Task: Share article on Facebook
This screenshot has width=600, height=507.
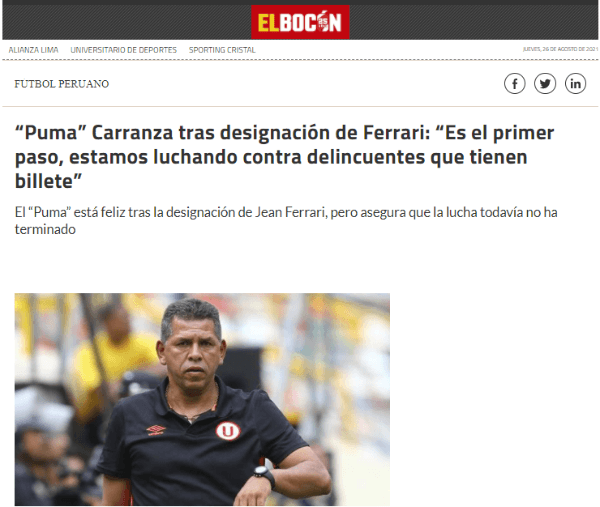Action: [x=514, y=83]
